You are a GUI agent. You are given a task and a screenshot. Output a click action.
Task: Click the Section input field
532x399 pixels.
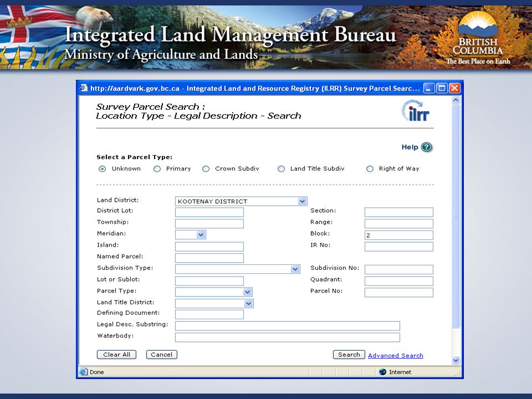(x=399, y=212)
